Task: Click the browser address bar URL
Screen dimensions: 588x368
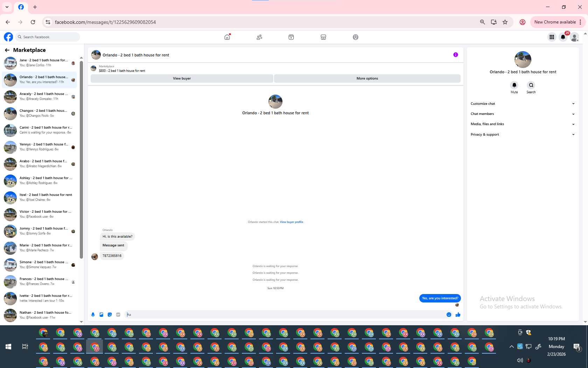Action: [105, 22]
